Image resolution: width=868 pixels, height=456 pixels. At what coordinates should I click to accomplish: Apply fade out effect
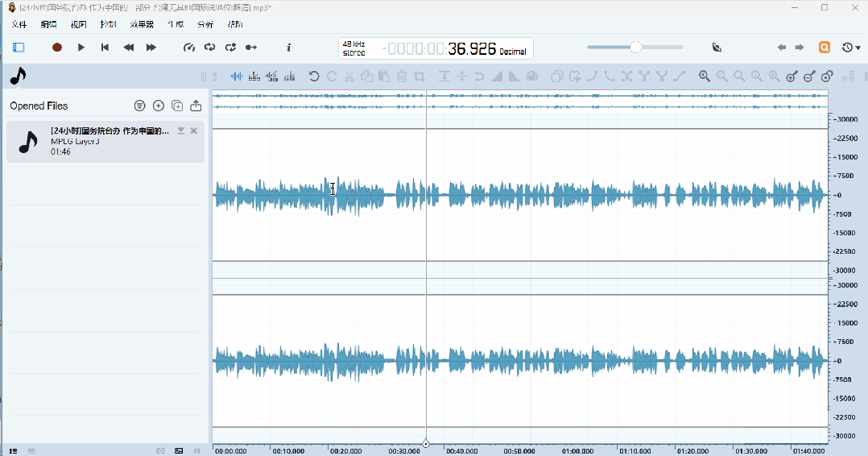click(515, 77)
